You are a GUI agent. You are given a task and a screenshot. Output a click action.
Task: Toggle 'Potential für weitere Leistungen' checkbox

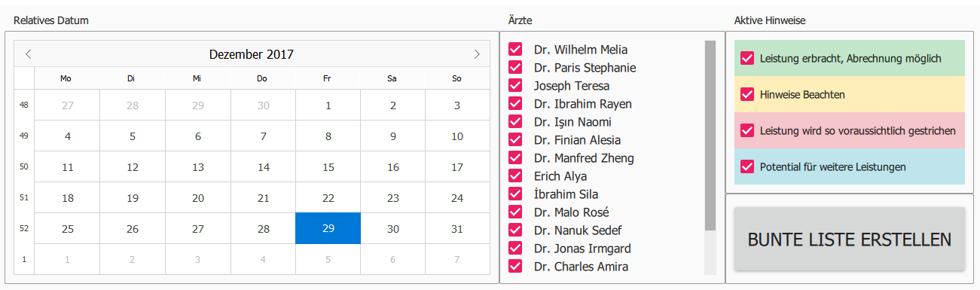click(x=747, y=166)
